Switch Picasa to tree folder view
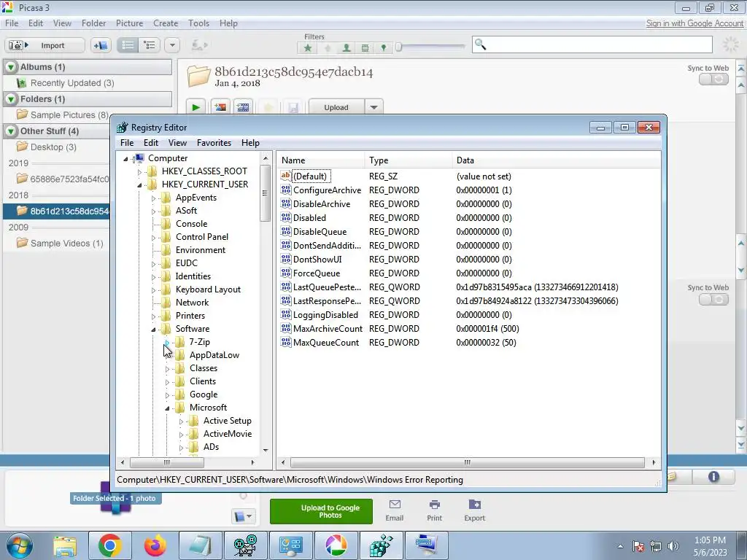747x560 pixels. (150, 45)
